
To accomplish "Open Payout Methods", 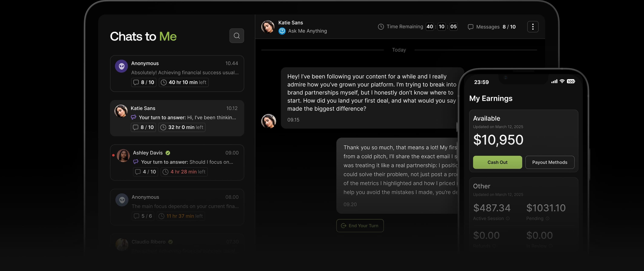I will click(549, 162).
